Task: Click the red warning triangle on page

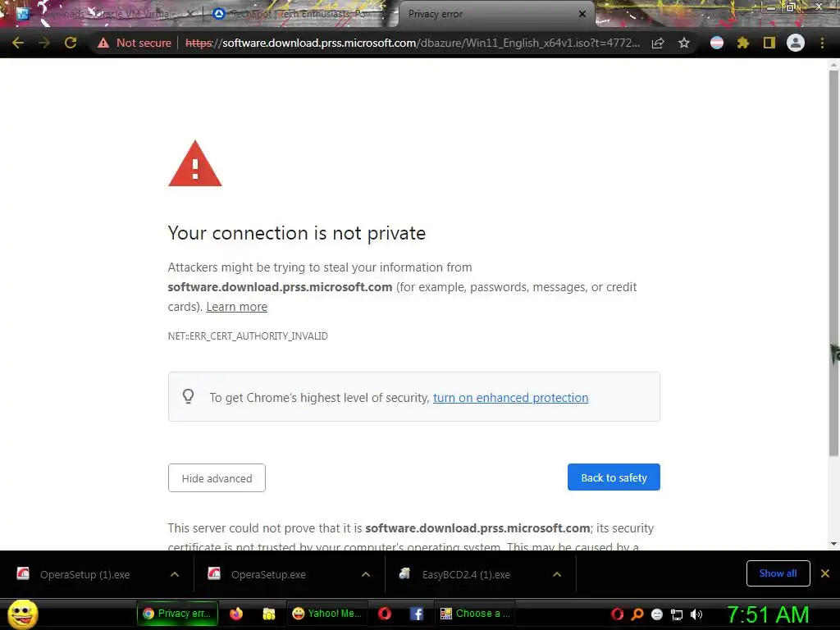Action: click(195, 163)
